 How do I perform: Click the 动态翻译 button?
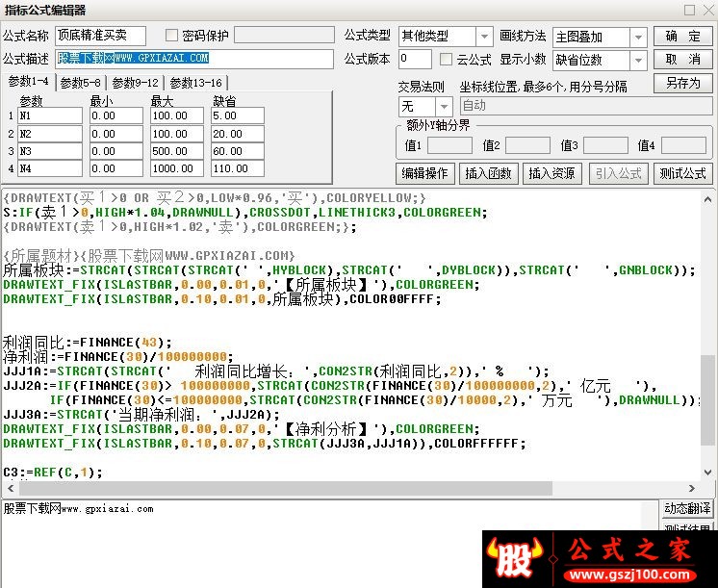point(687,509)
